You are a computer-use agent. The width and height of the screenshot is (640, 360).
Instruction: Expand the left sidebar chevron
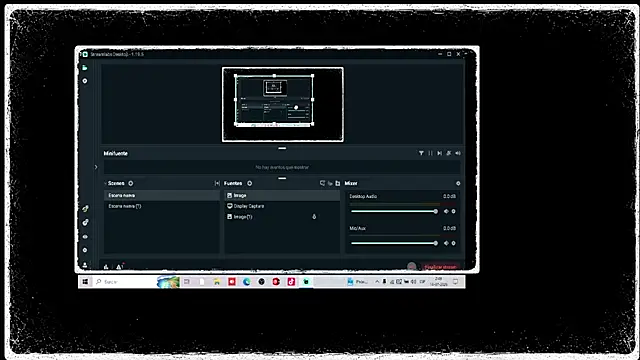(x=96, y=167)
